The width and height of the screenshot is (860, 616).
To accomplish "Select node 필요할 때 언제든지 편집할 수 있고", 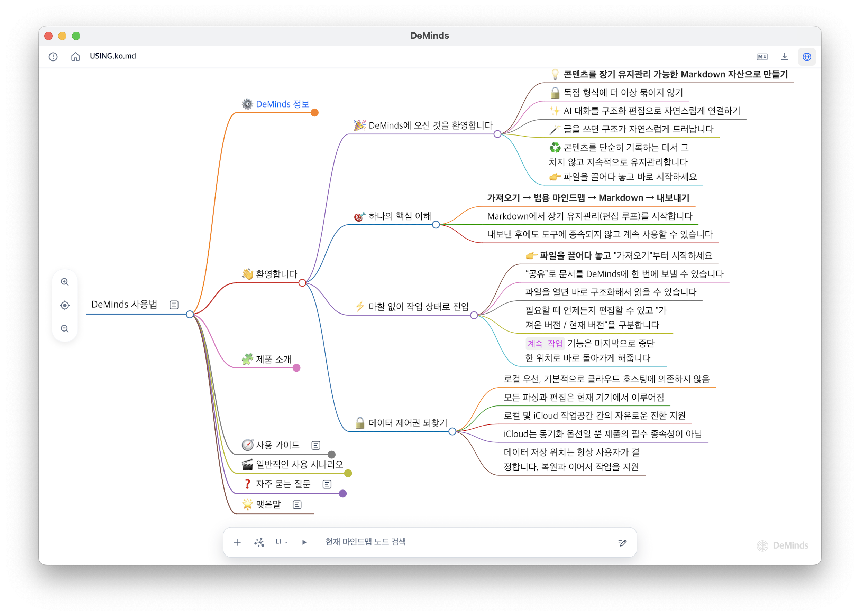I will (596, 318).
